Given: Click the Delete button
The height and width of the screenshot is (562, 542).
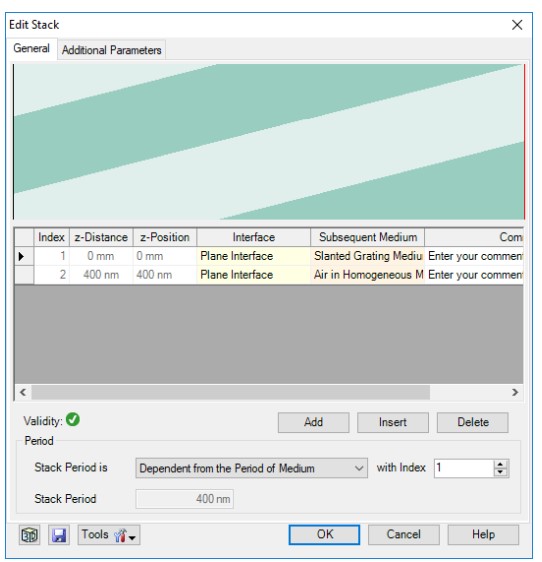Looking at the screenshot, I should (472, 422).
